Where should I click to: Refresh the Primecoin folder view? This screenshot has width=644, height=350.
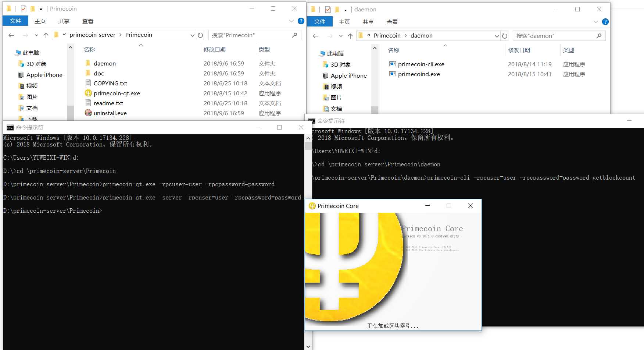(200, 35)
